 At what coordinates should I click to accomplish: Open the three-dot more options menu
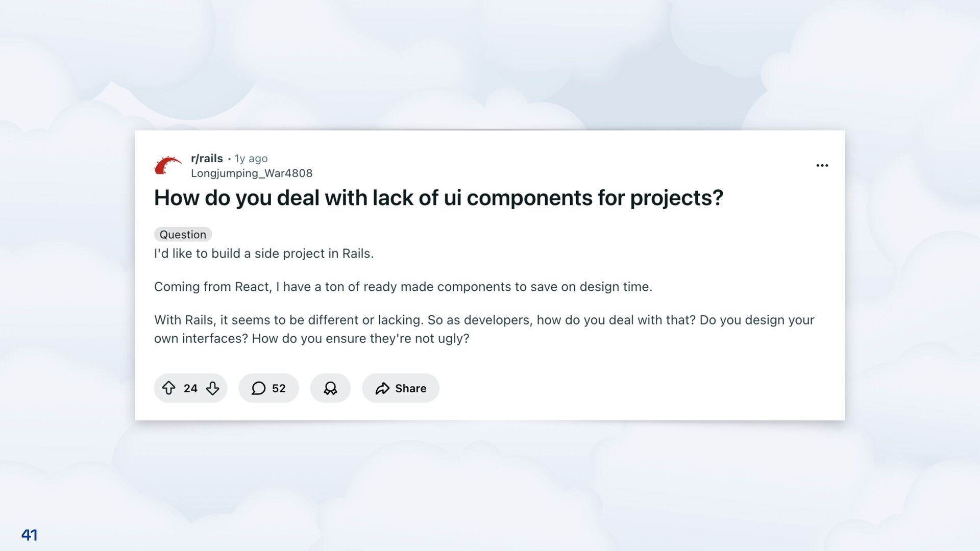click(822, 165)
